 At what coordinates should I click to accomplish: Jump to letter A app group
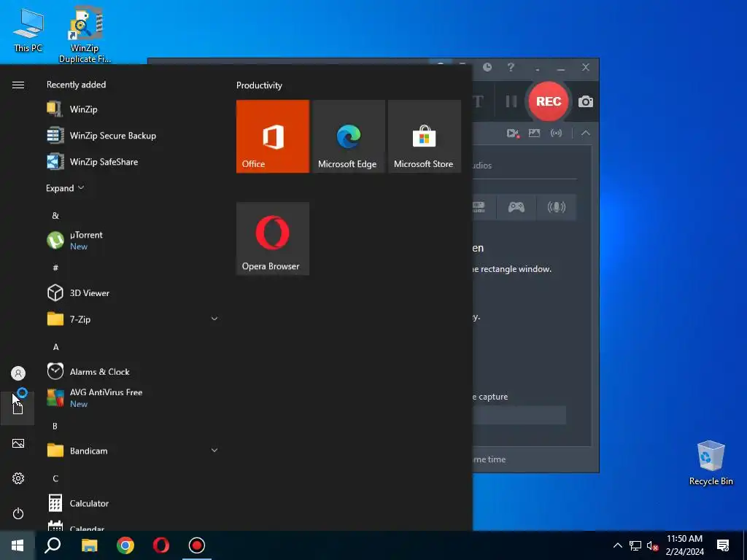(55, 346)
